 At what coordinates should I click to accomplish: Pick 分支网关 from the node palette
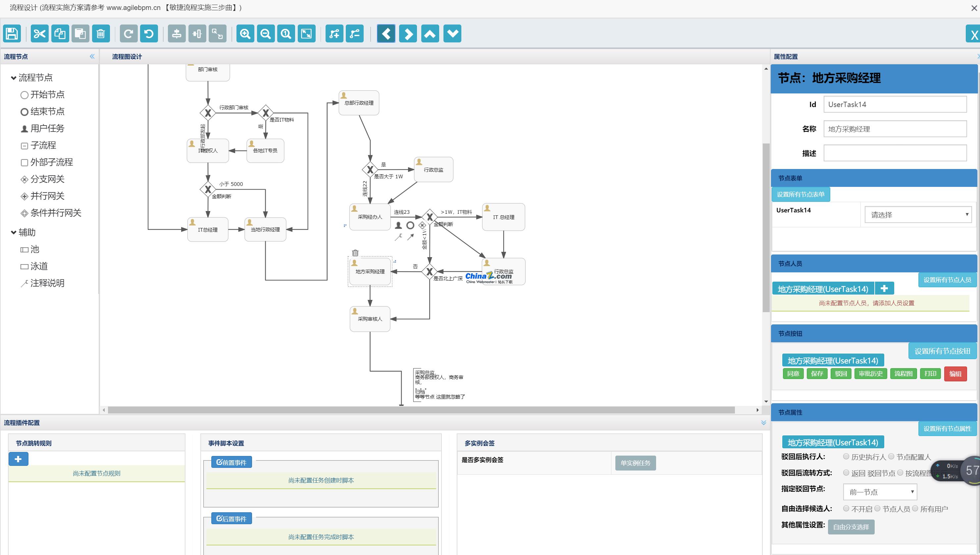point(47,179)
